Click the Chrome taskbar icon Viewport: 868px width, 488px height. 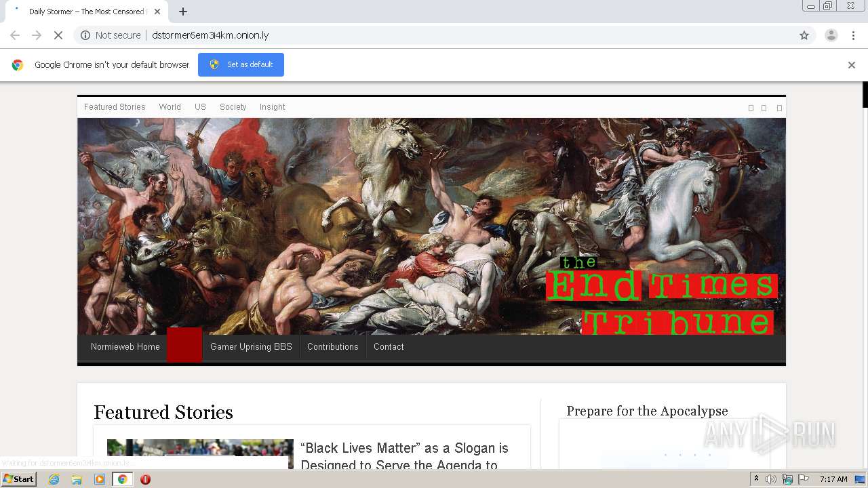123,479
